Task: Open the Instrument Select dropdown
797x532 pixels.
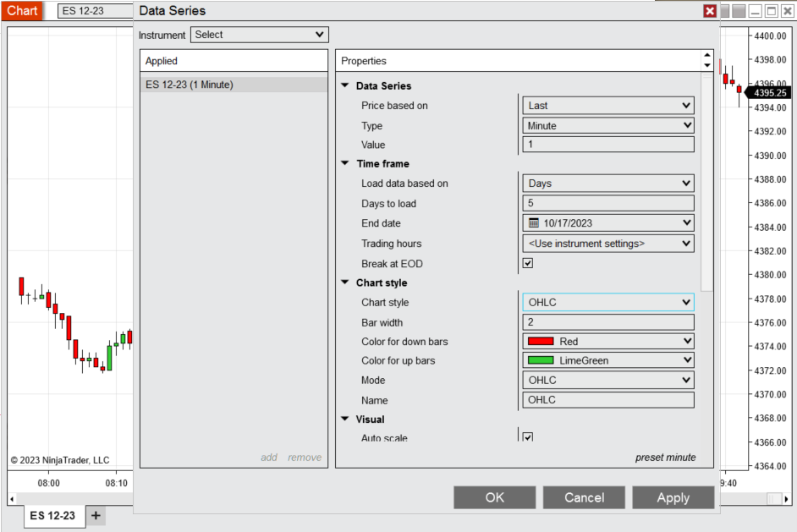Action: click(259, 35)
